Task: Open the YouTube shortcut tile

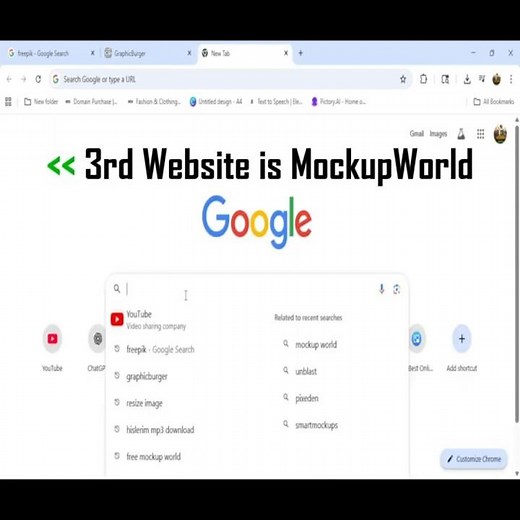Action: point(52,347)
